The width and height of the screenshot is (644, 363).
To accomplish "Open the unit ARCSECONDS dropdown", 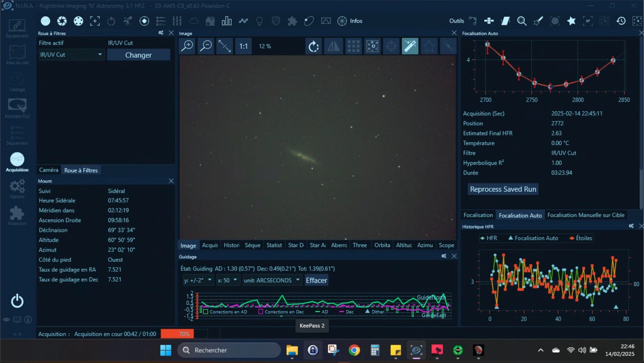I will pyautogui.click(x=271, y=280).
